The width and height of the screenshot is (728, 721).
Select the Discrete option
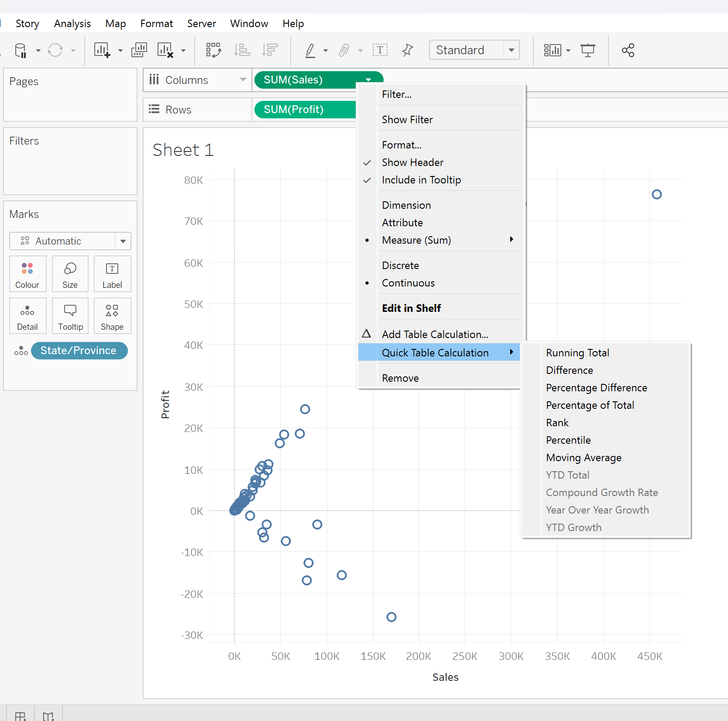tap(400, 266)
